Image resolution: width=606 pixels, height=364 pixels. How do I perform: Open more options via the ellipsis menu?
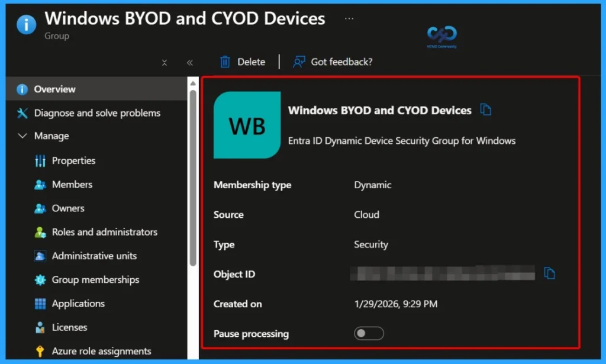point(349,18)
